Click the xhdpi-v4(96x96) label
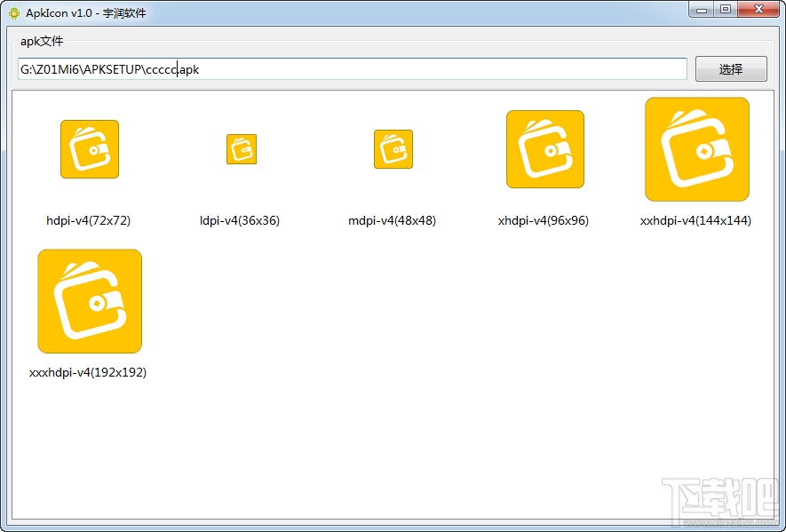Image resolution: width=786 pixels, height=532 pixels. point(544,220)
